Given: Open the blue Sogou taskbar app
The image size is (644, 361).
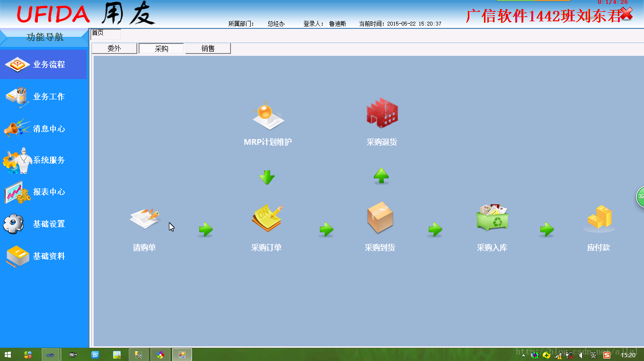Looking at the screenshot, I should [x=95, y=354].
